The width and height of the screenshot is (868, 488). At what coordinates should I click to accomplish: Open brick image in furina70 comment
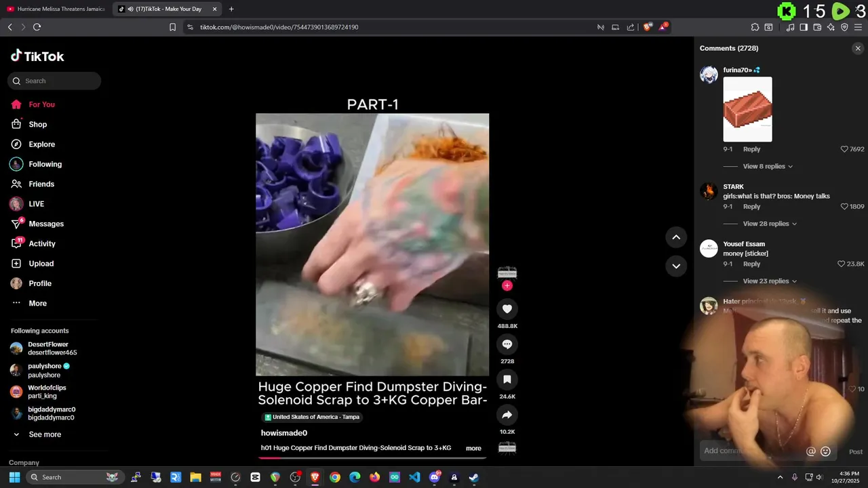coord(747,109)
